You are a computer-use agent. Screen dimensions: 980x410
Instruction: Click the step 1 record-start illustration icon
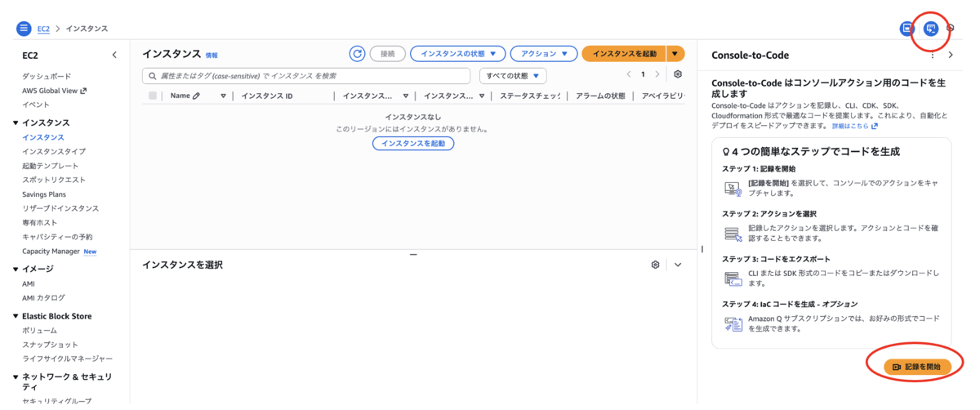point(733,189)
